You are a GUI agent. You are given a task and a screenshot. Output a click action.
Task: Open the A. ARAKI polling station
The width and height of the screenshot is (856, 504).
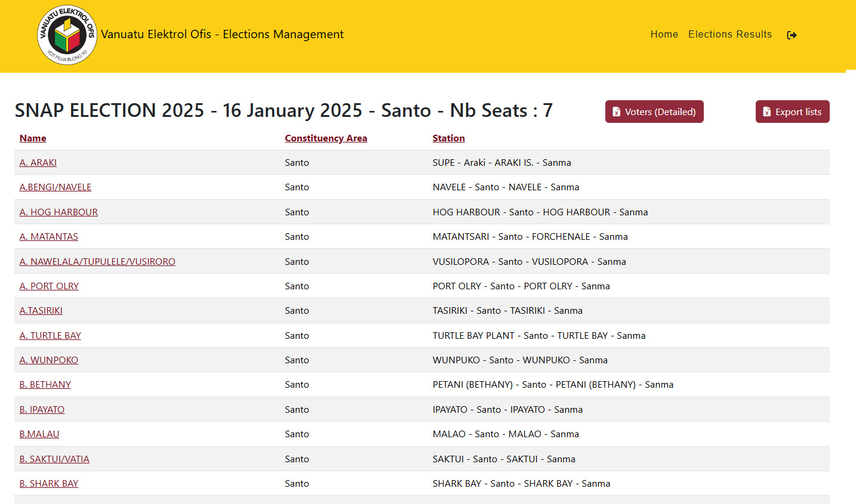[x=38, y=163]
